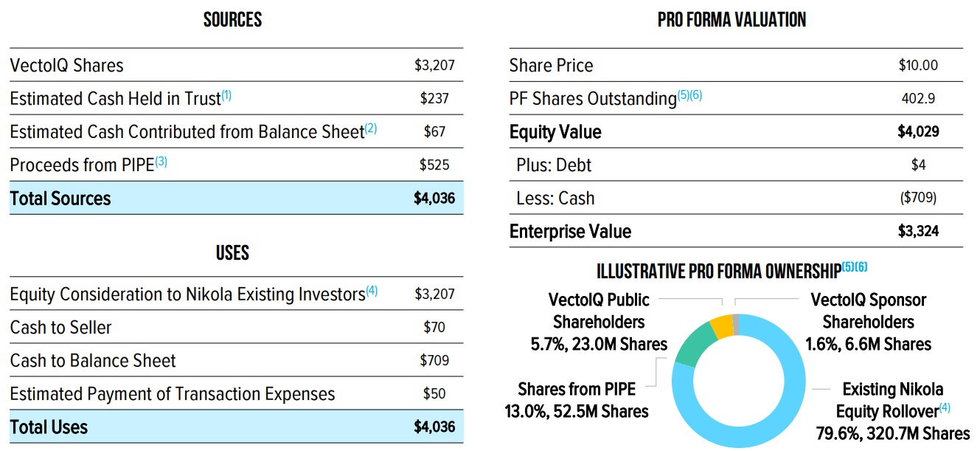The height and width of the screenshot is (451, 980).
Task: Select the Cash to Balance Sheet row
Action: click(93, 361)
